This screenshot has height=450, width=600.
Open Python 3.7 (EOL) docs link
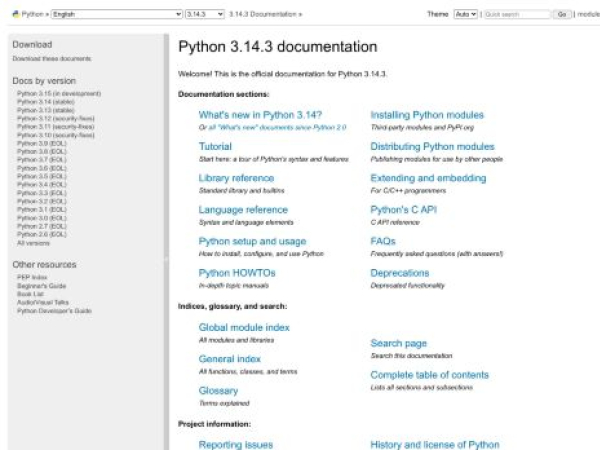[x=42, y=160]
